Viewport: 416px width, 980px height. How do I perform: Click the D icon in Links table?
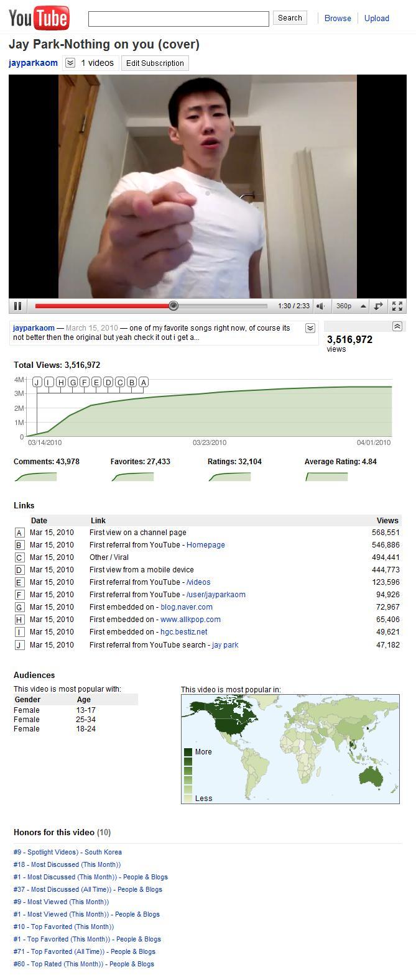click(19, 570)
